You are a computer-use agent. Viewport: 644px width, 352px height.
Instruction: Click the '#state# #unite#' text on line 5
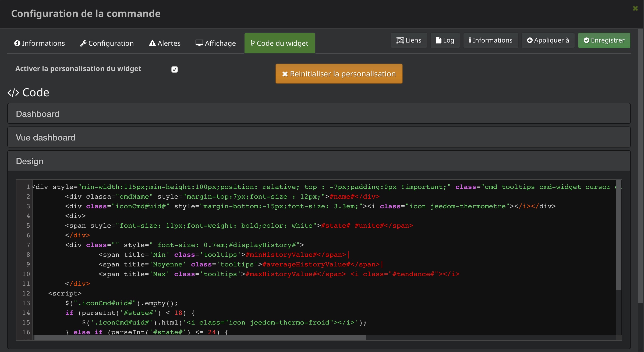coord(352,226)
